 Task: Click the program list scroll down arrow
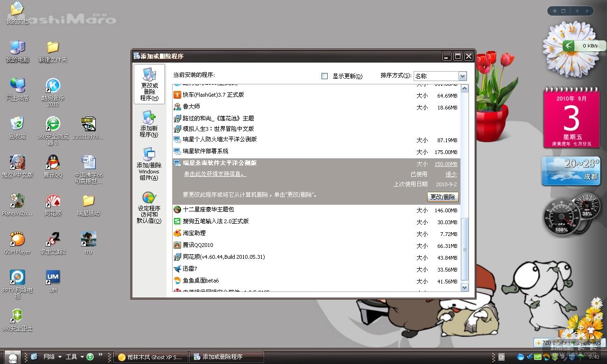pos(464,287)
